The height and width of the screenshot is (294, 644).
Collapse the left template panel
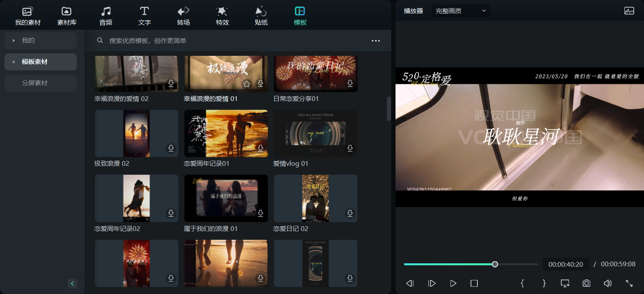point(72,283)
